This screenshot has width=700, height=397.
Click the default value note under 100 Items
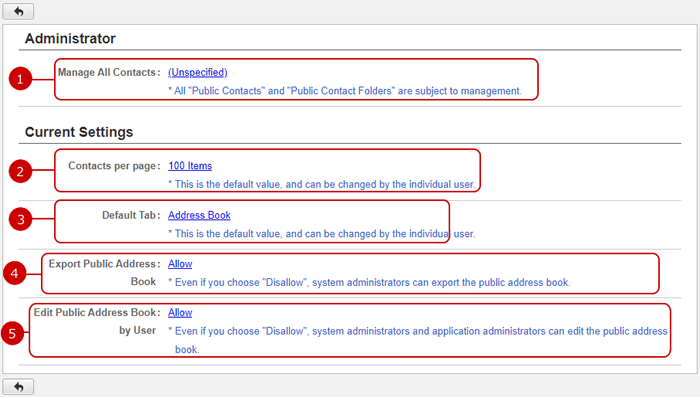point(321,184)
